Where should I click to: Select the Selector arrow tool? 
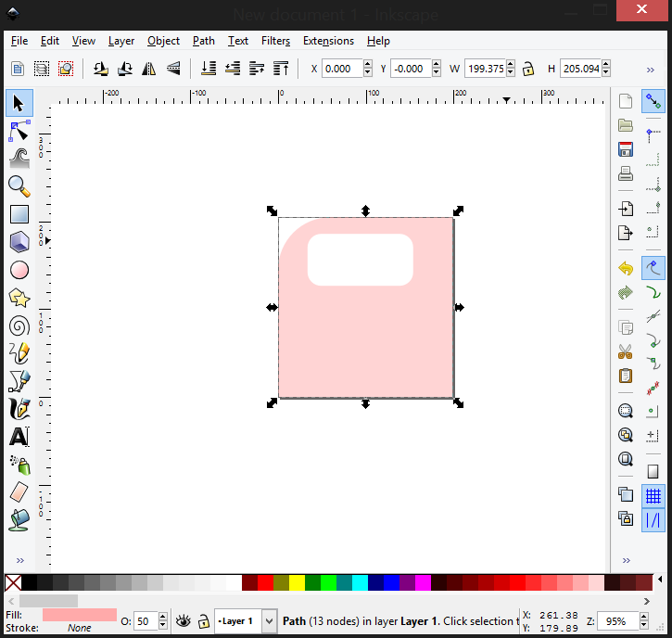coord(19,103)
